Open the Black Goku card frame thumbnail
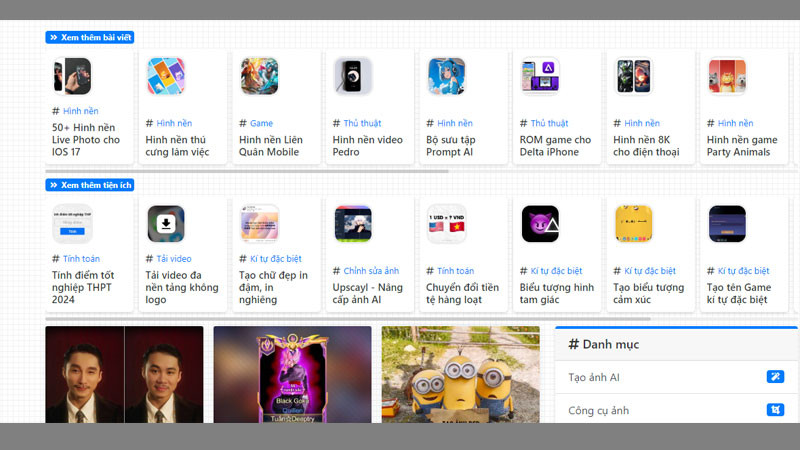This screenshot has height=450, width=800. [292, 374]
